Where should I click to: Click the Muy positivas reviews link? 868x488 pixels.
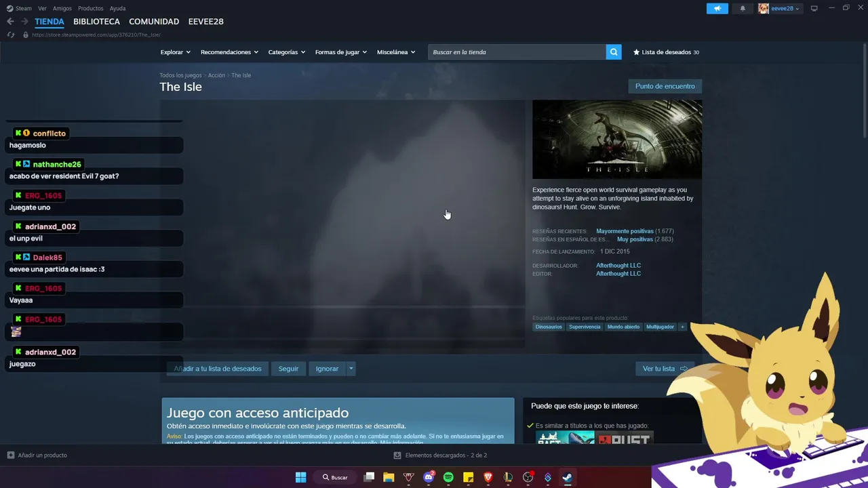(635, 239)
